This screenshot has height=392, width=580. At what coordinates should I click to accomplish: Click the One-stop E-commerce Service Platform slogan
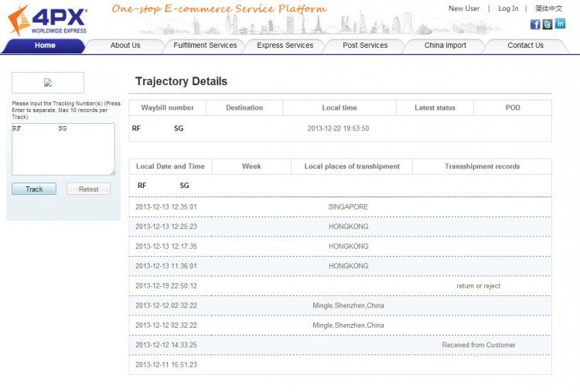pyautogui.click(x=220, y=9)
